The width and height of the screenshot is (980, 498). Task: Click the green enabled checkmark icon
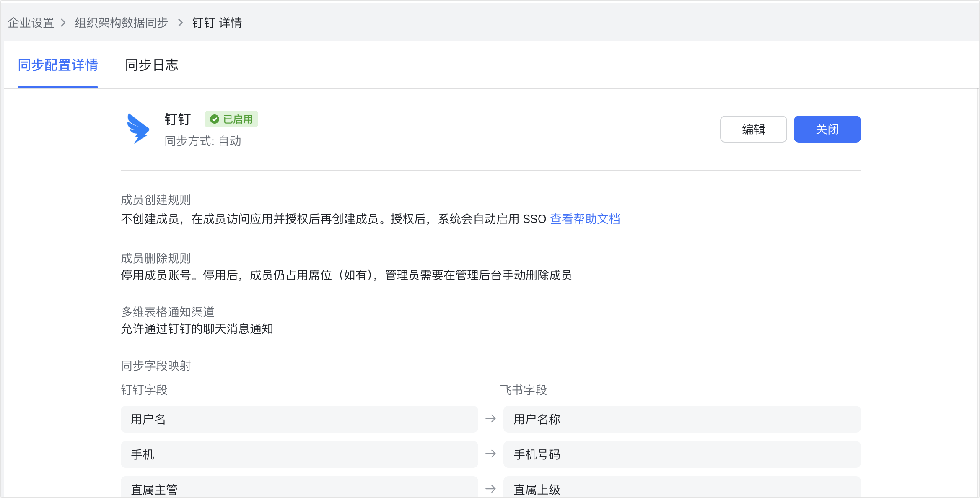click(215, 119)
